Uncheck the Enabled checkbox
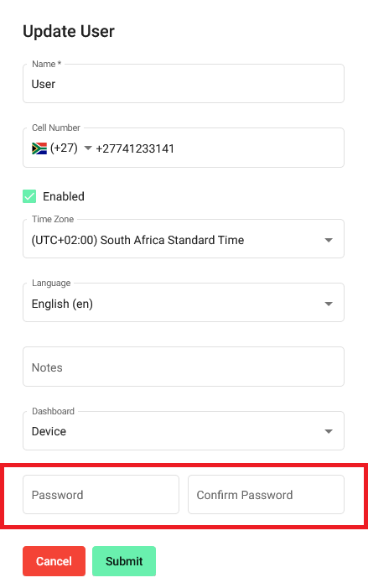 29,196
